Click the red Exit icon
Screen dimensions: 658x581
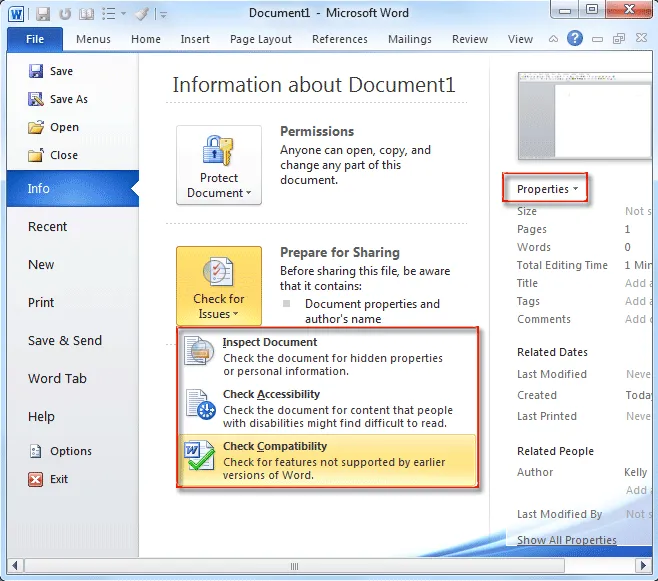click(x=36, y=479)
